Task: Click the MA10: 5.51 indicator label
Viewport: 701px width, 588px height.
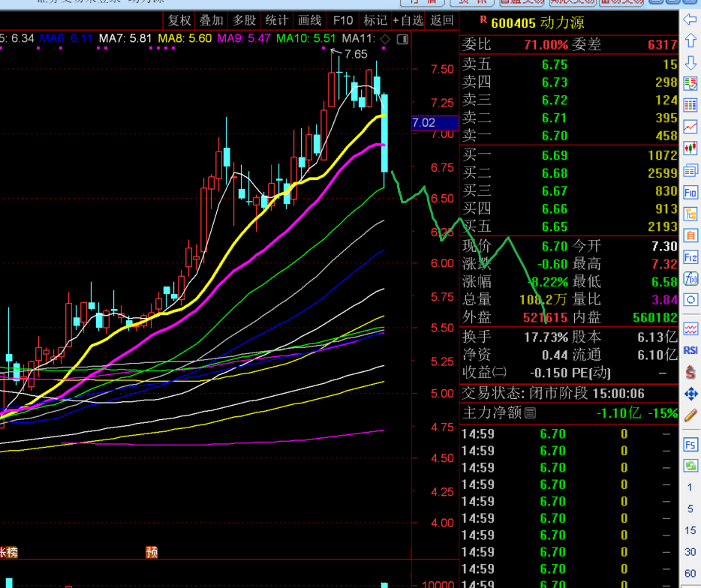Action: 305,38
